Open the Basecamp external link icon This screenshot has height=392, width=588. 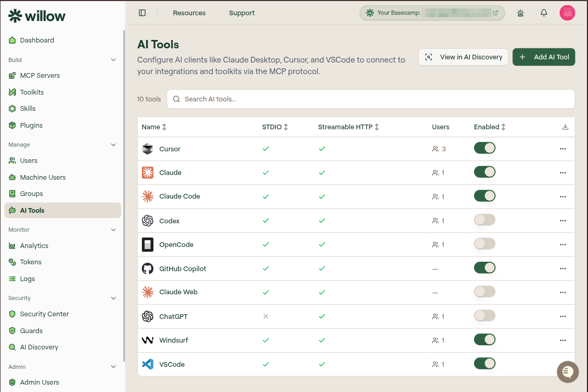click(x=496, y=13)
